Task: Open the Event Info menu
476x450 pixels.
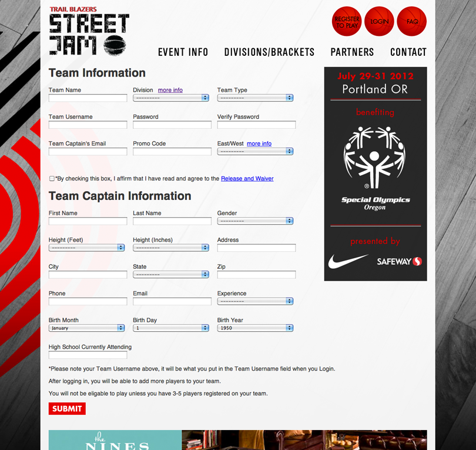Action: pyautogui.click(x=183, y=52)
